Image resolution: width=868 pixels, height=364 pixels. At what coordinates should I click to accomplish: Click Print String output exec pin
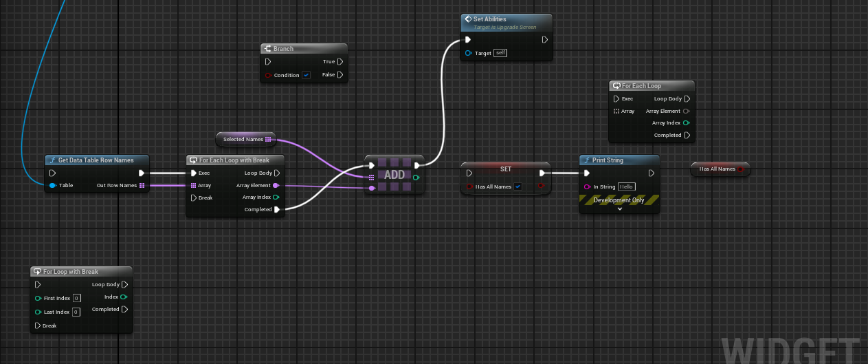tap(651, 173)
